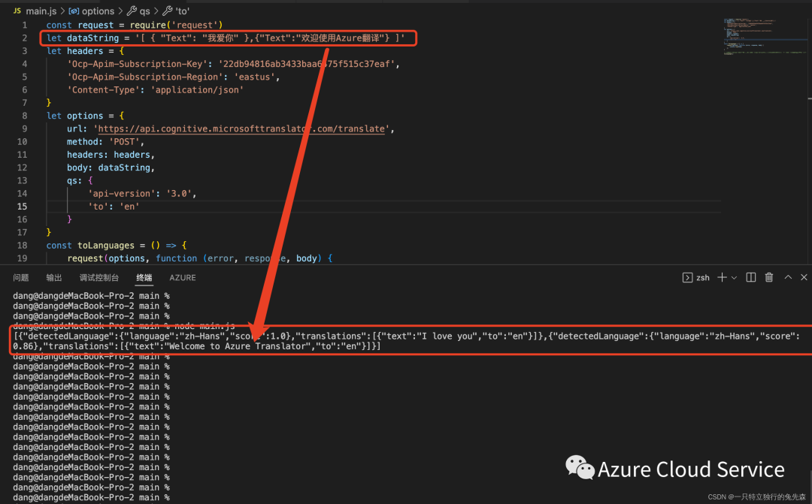Select the 终端 tab
Screen dimensions: 812x504
coord(144,278)
